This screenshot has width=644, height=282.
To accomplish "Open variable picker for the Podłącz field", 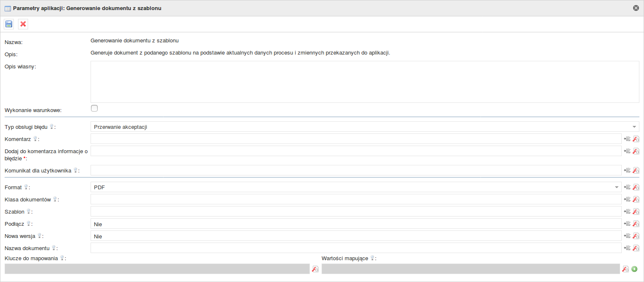I will pyautogui.click(x=627, y=224).
